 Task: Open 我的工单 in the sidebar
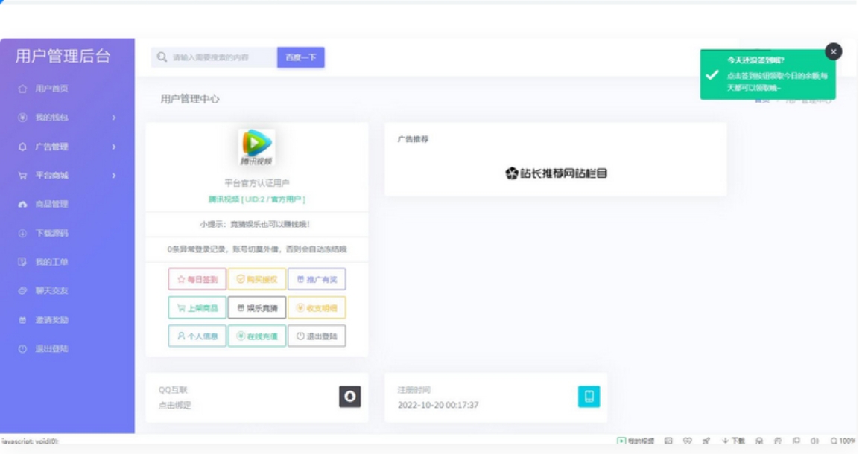coord(51,262)
